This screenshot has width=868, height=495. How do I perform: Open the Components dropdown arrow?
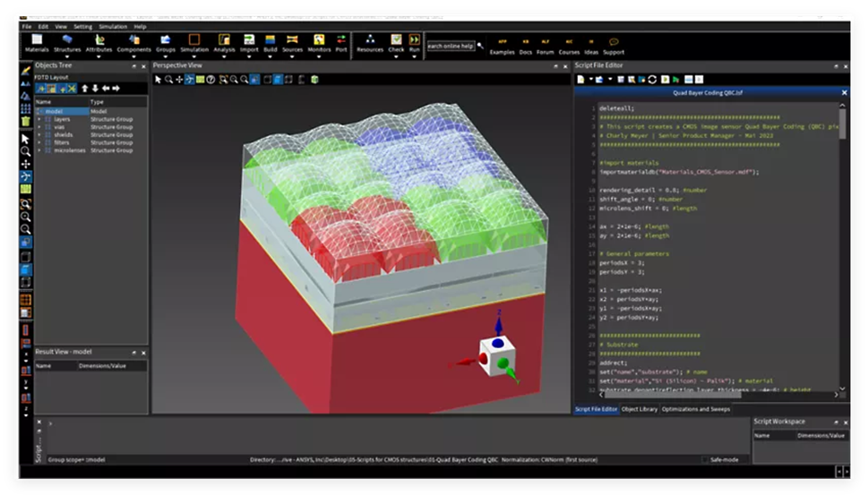[x=133, y=56]
